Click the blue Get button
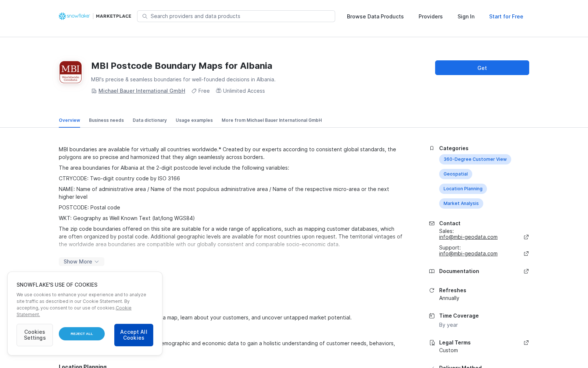Image resolution: width=588 pixels, height=368 pixels. (482, 68)
